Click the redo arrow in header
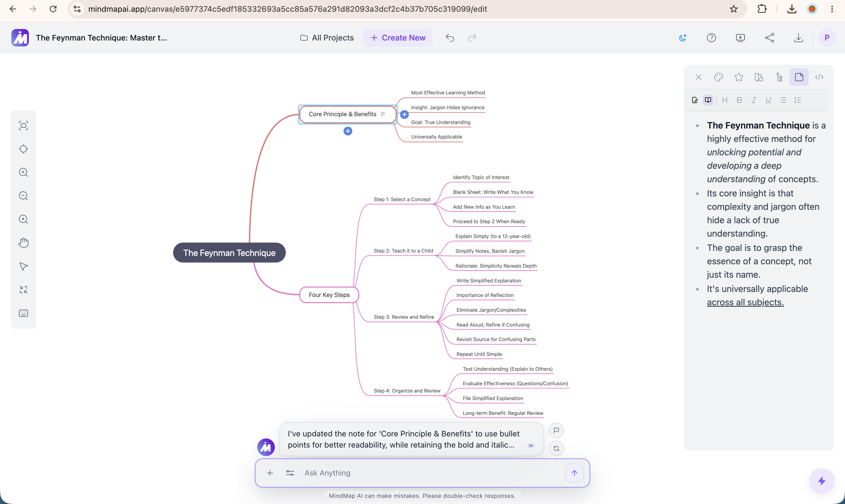The height and width of the screenshot is (504, 845). pos(473,38)
